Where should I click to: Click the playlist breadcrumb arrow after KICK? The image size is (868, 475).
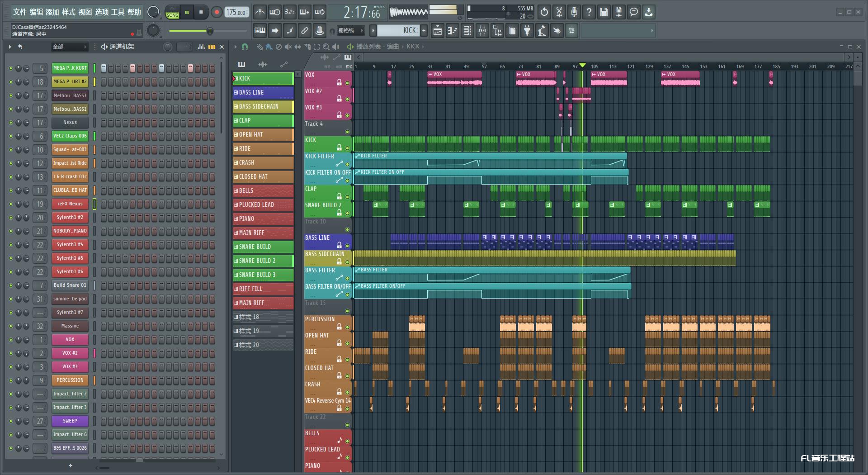tap(423, 47)
